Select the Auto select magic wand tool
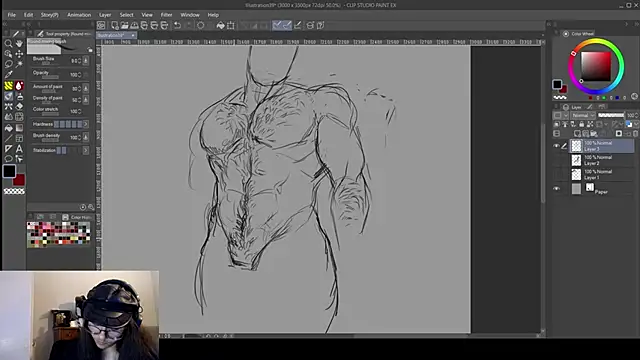The image size is (640, 360). (x=19, y=64)
